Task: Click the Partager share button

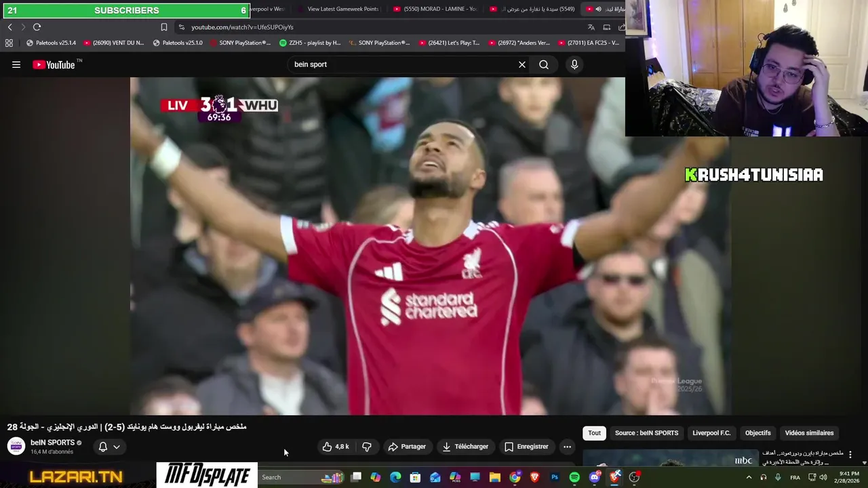Action: point(407,447)
